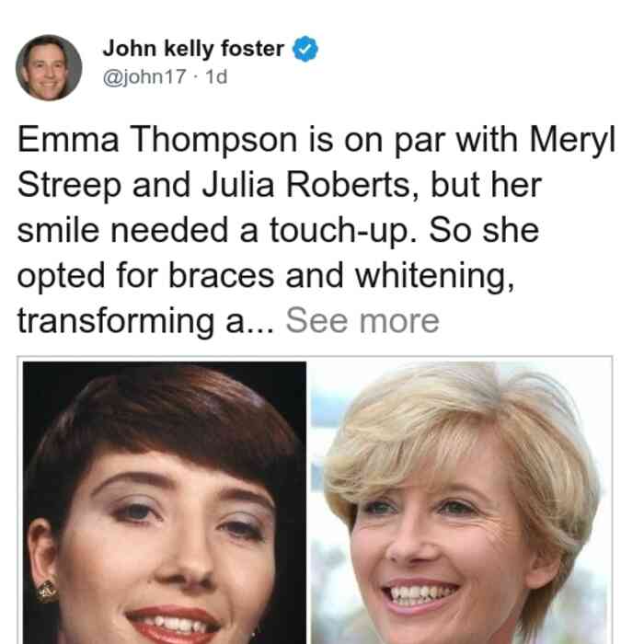Open the John kelly foster display name
This screenshot has height=644, width=644.
(193, 49)
